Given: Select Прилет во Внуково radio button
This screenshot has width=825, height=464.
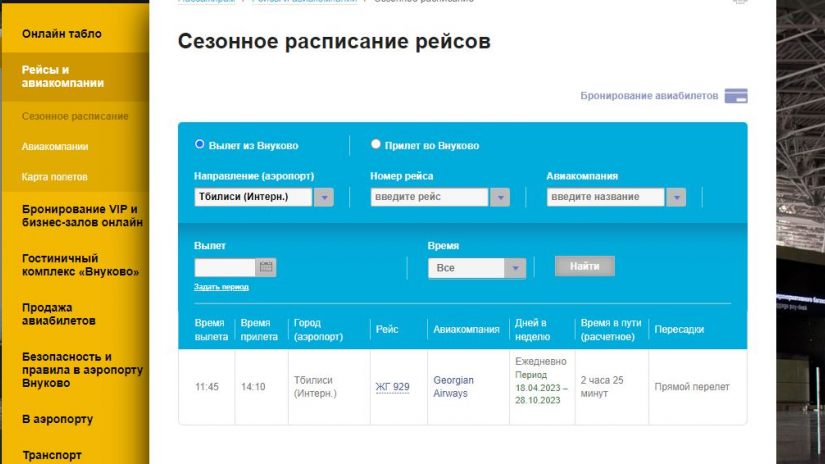Looking at the screenshot, I should point(375,144).
